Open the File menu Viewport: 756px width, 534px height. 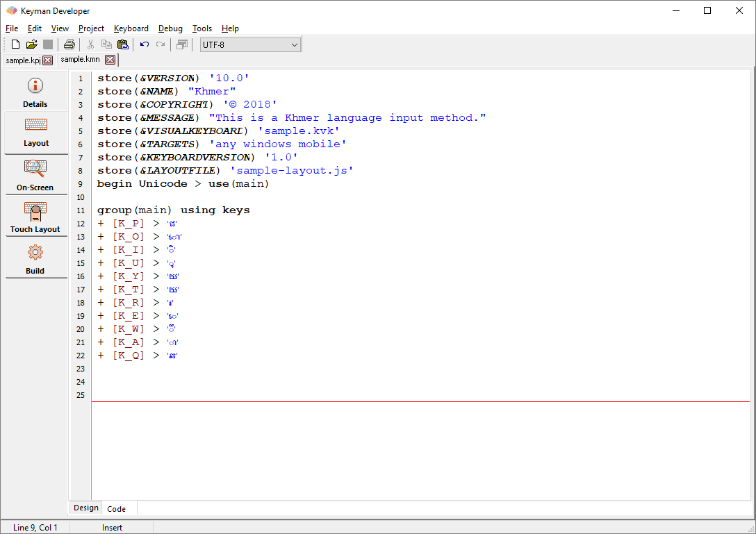[12, 28]
